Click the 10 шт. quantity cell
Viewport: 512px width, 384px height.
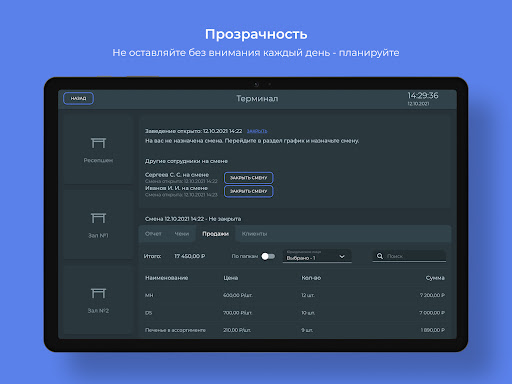click(308, 313)
